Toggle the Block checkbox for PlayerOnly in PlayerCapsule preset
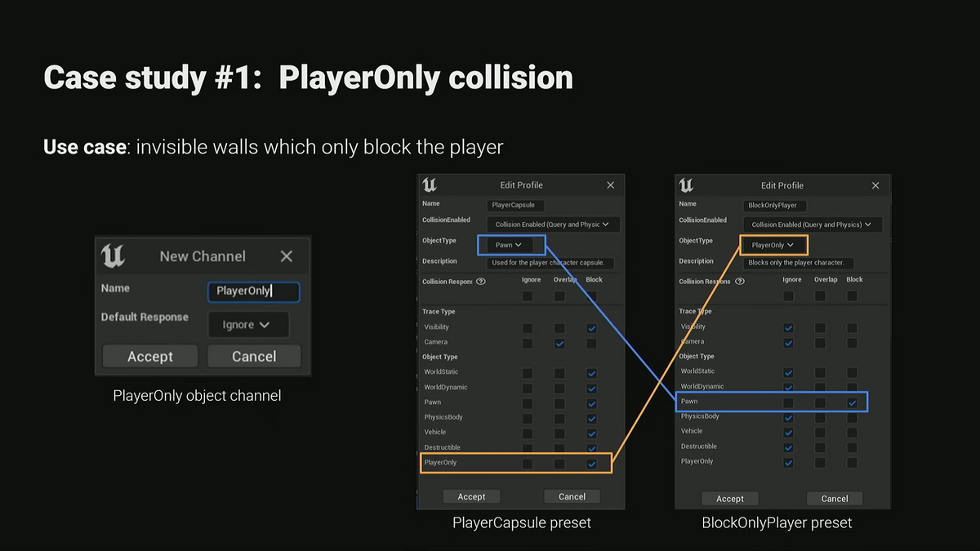The width and height of the screenshot is (980, 551). point(591,462)
